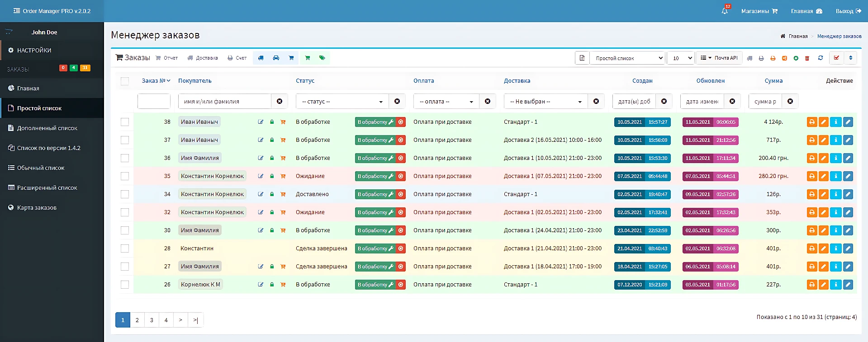This screenshot has height=342, width=868.
Task: Tick the checkbox for order 38
Action: [125, 122]
